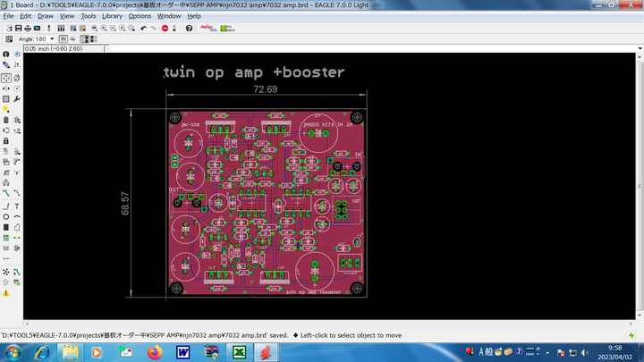Image resolution: width=644 pixels, height=362 pixels.
Task: Click the Redo arrow icon
Action: click(153, 29)
